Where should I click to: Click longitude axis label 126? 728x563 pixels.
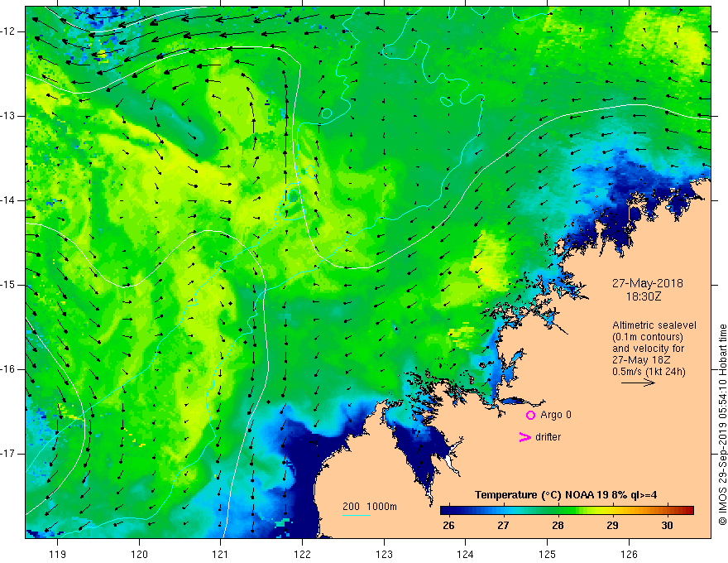tap(629, 554)
